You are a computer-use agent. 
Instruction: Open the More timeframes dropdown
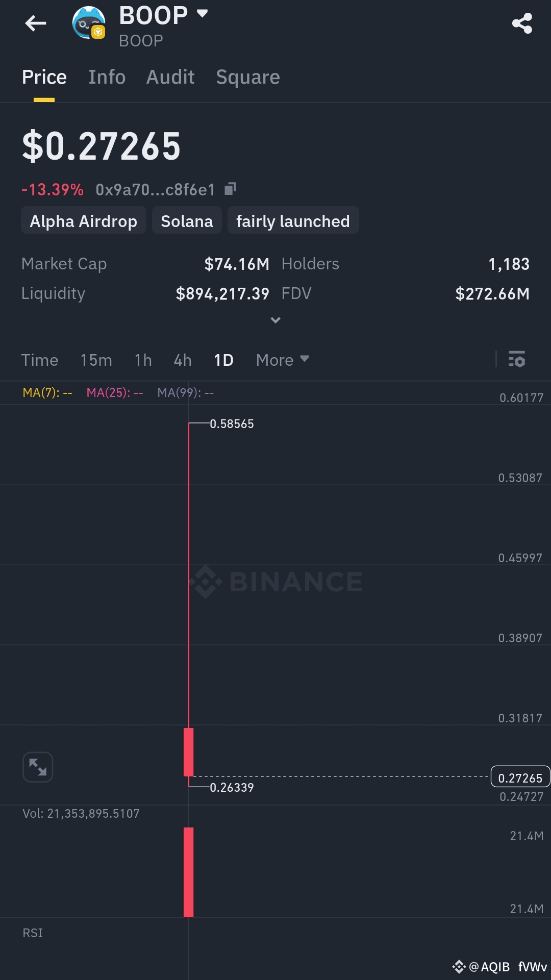283,360
